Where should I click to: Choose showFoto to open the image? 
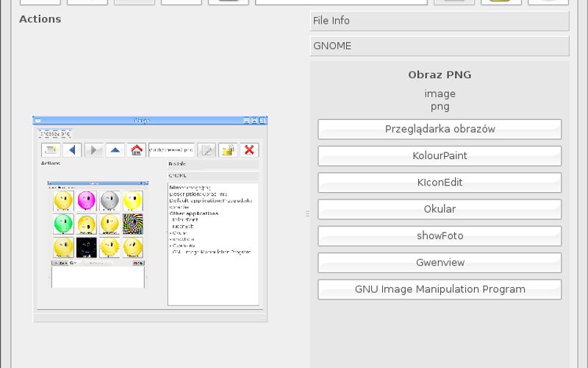click(x=440, y=236)
